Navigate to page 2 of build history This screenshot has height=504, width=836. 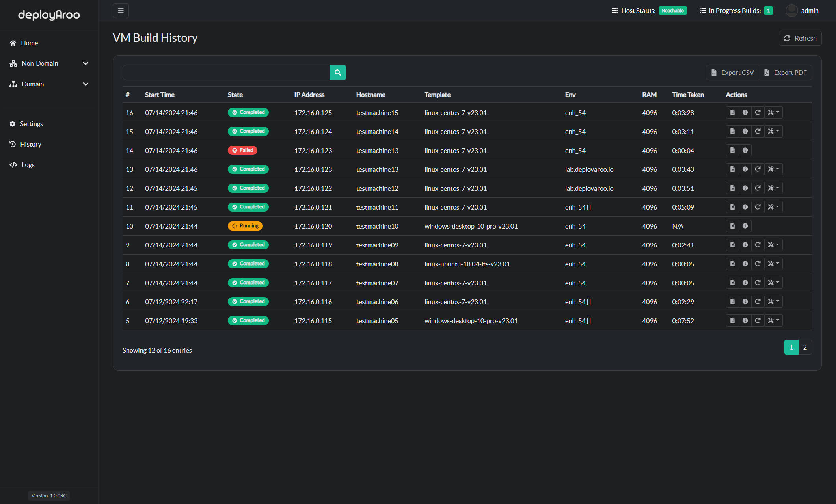pyautogui.click(x=804, y=347)
